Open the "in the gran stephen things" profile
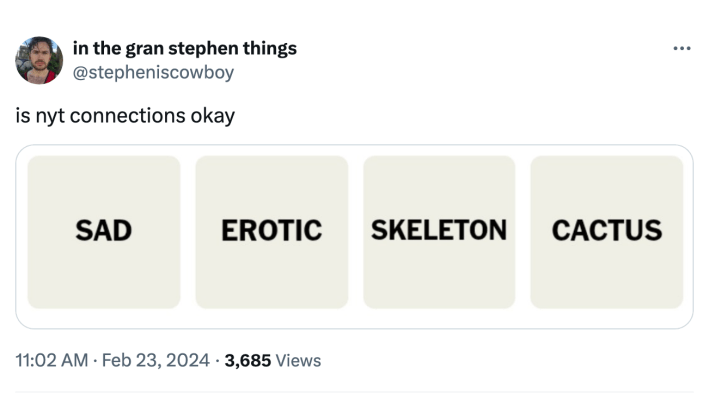This screenshot has height=404, width=709. pyautogui.click(x=184, y=48)
